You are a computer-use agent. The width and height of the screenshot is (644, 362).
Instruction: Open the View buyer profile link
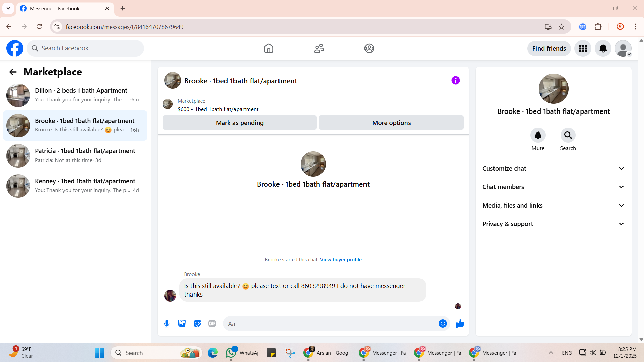click(x=341, y=260)
